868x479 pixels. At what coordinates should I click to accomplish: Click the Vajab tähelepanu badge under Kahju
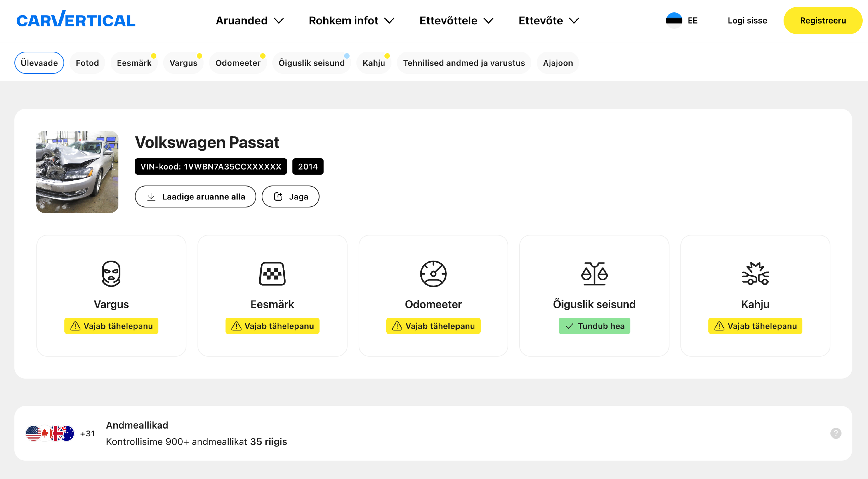point(755,326)
